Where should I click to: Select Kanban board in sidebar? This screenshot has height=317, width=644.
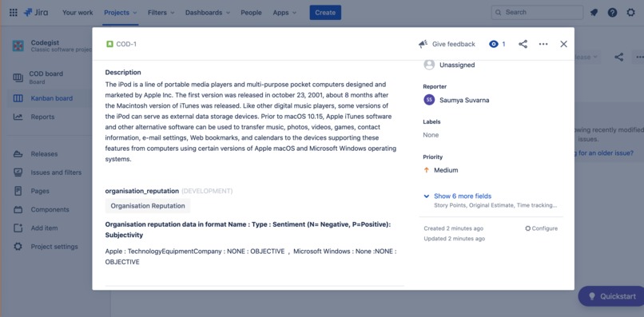(52, 98)
